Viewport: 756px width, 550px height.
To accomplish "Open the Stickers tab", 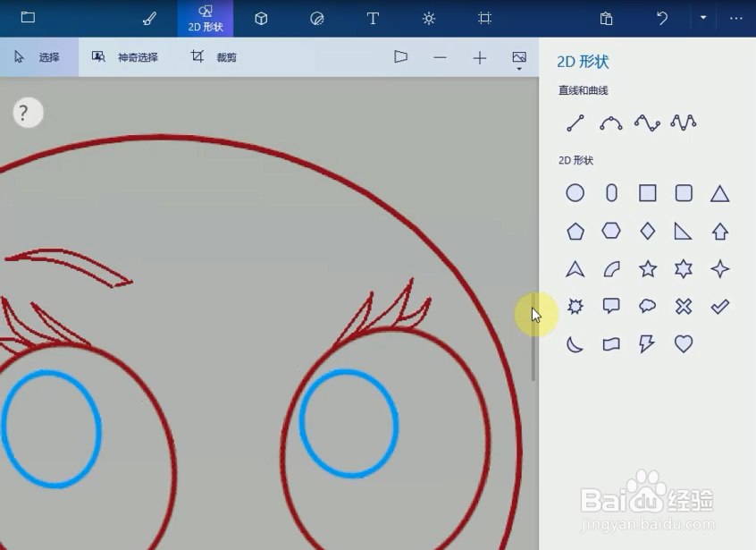I will point(316,18).
